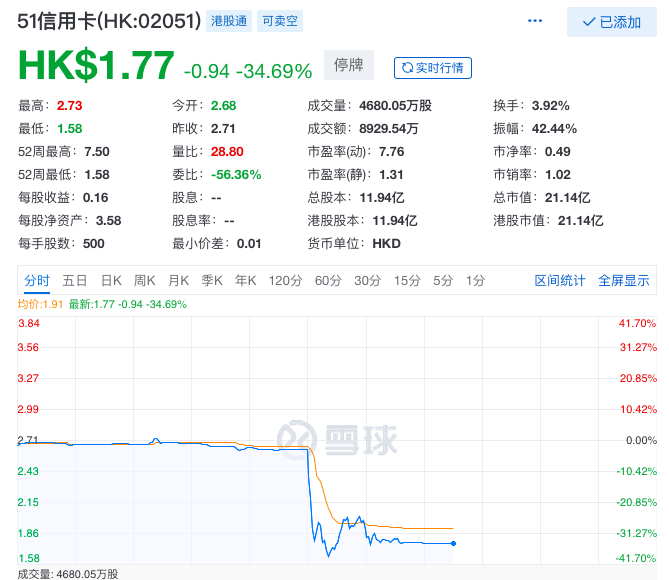Click the 市盈率(静) value 1.31
The image size is (669, 580).
391,175
